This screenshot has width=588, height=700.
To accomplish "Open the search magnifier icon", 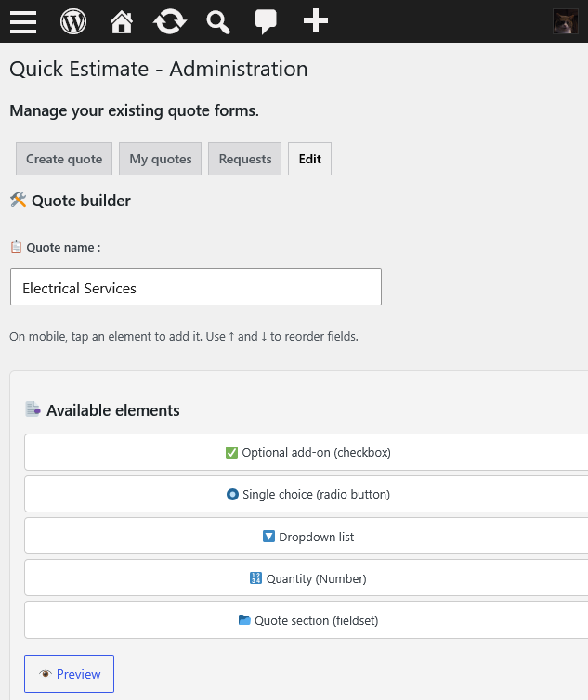I will [x=218, y=22].
